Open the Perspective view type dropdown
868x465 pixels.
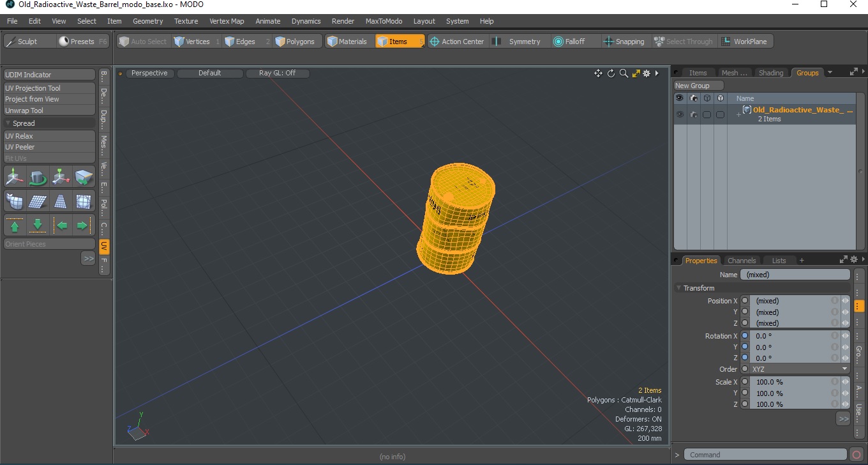(x=149, y=73)
